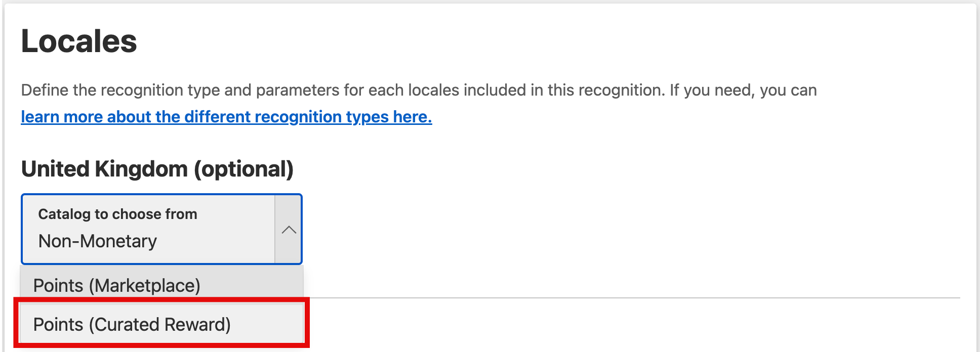
Task: Click the word "Points" in the Curated Reward option
Action: (58, 324)
